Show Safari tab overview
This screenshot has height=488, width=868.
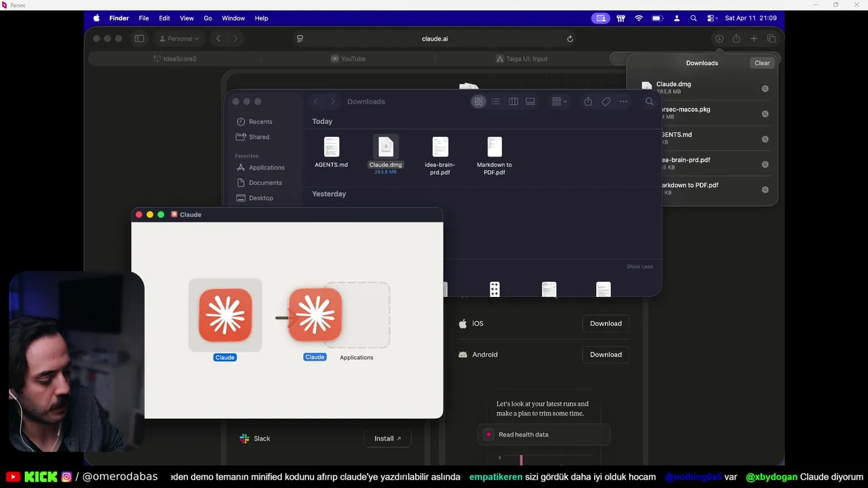771,39
